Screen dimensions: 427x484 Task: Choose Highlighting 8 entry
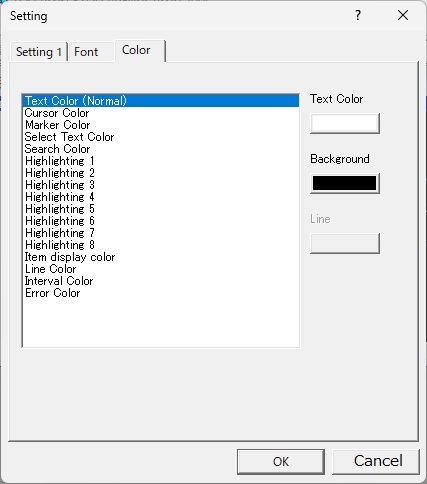160,245
